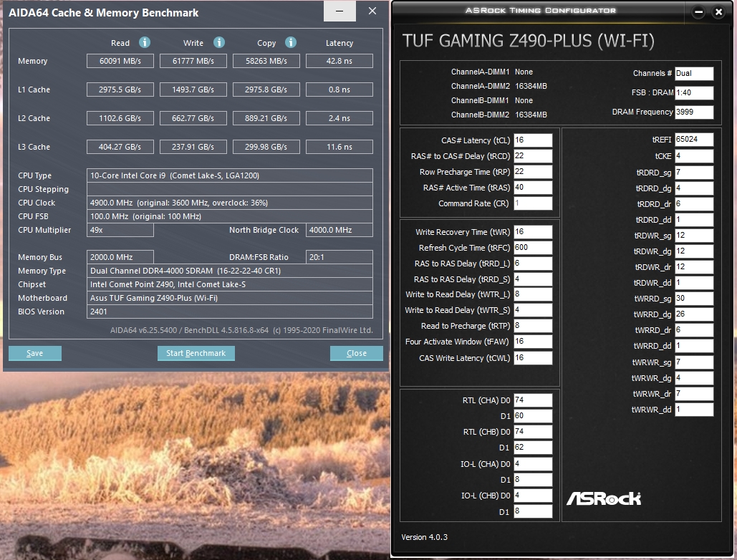Image resolution: width=737 pixels, height=560 pixels.
Task: Click the Command Rate (CR) field
Action: coord(533,203)
